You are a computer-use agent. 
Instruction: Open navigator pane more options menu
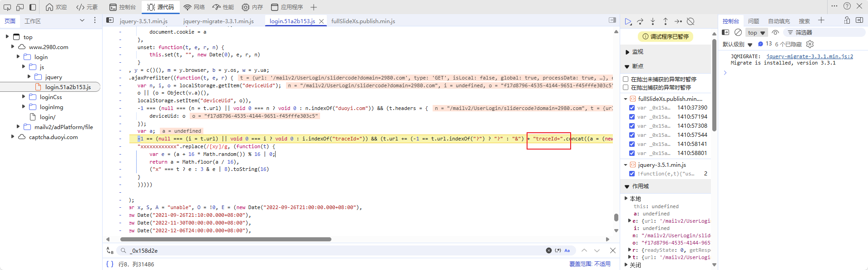[95, 20]
